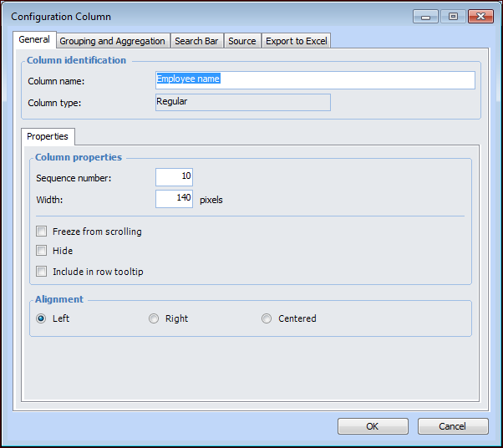The image size is (503, 448).
Task: Click the Column type field
Action: (243, 102)
